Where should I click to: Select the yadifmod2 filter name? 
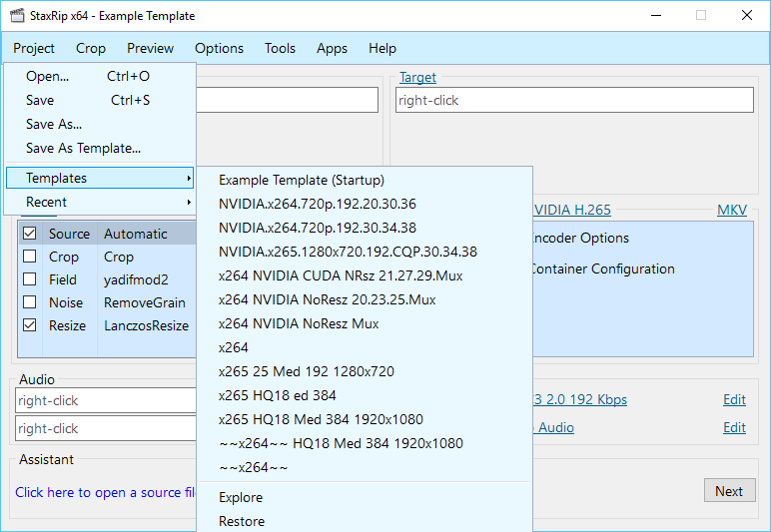[x=136, y=280]
